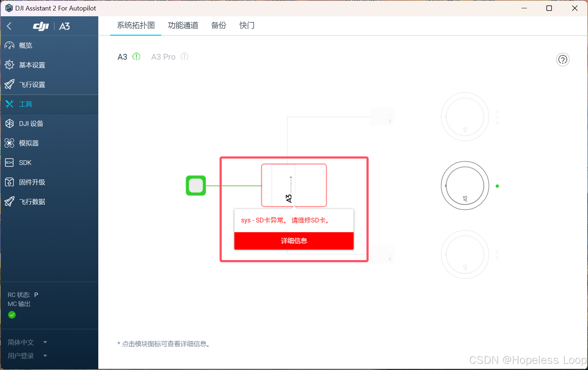Click the green warning icon beside A3
588x370 pixels.
pos(136,57)
